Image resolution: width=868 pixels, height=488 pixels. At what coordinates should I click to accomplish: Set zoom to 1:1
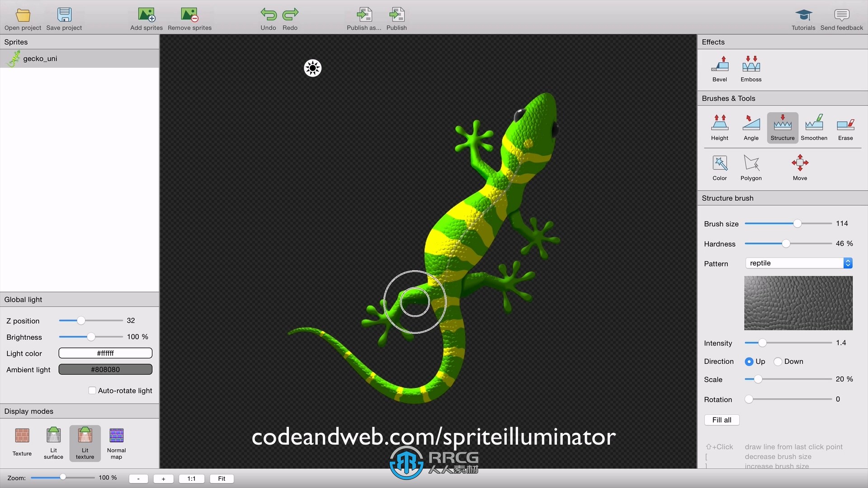click(191, 479)
